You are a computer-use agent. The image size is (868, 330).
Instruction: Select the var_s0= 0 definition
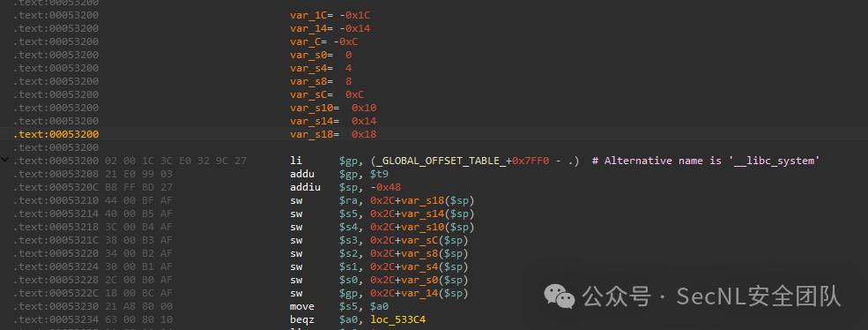point(321,55)
